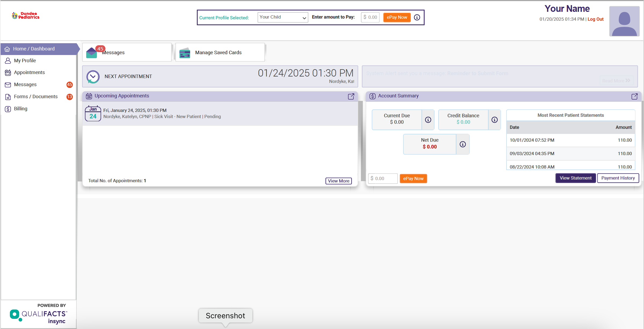This screenshot has height=329, width=644.
Task: Click the Credit Balance info icon
Action: [494, 120]
